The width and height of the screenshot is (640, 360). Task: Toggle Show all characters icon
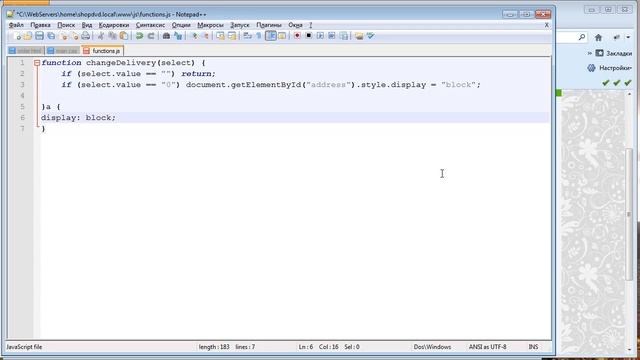click(x=258, y=36)
